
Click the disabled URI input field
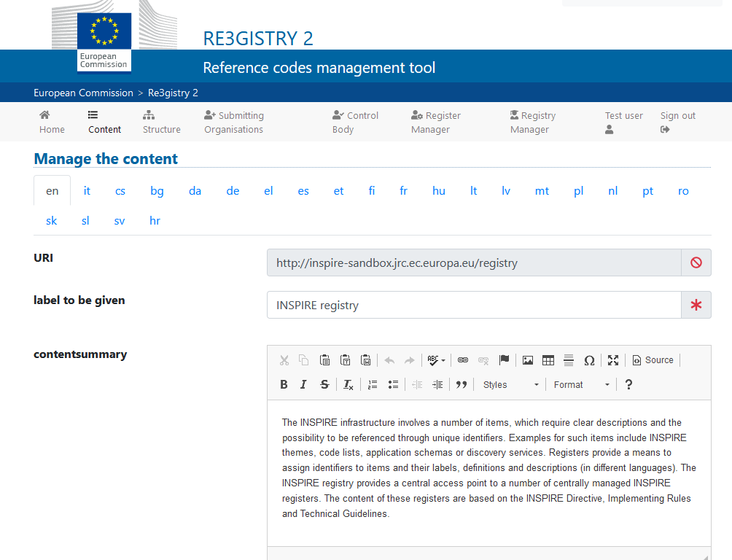[x=474, y=262]
